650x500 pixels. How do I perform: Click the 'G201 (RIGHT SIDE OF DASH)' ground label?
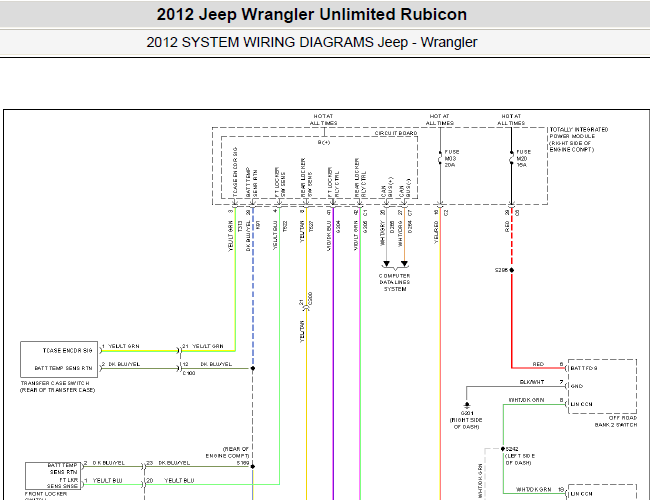pyautogui.click(x=466, y=420)
